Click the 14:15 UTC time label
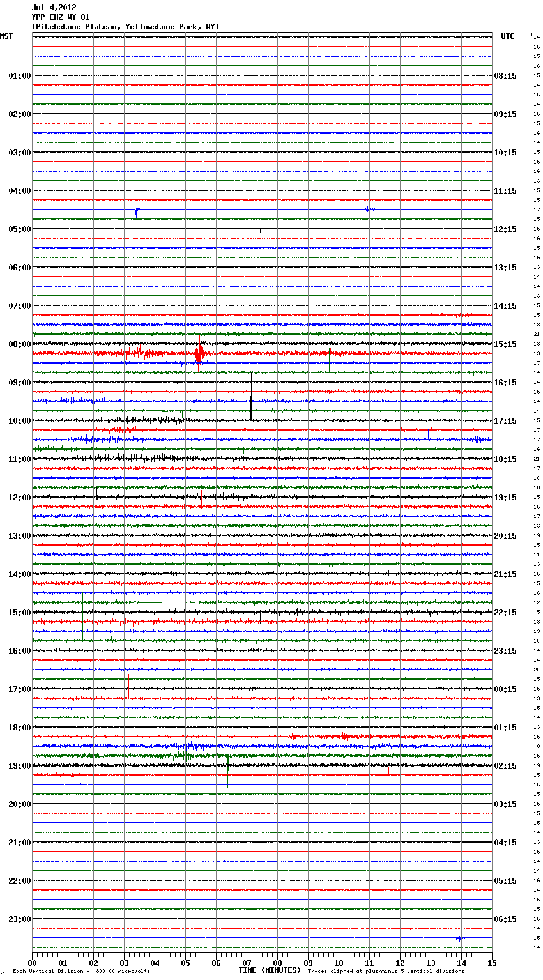 tap(505, 306)
